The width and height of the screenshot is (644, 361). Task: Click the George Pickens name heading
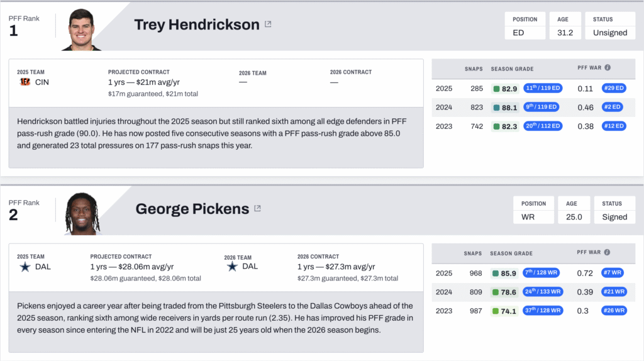(x=191, y=209)
